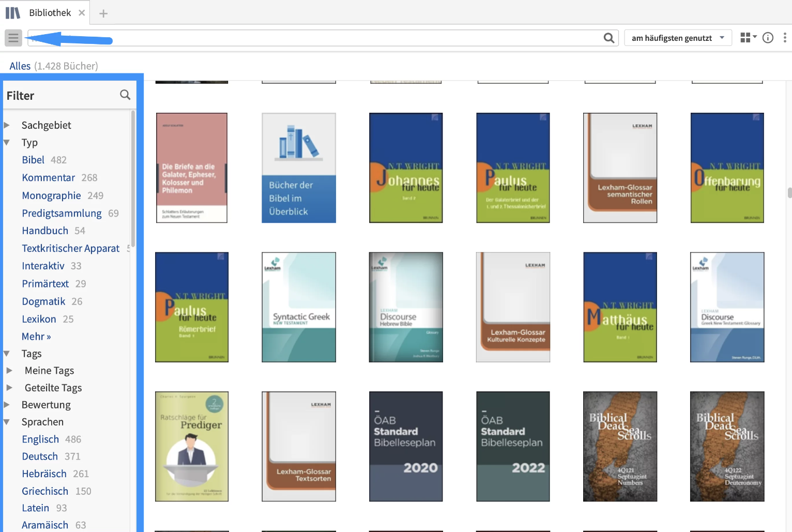792x532 pixels.
Task: Expand the Bewertung filter section
Action: click(x=7, y=405)
